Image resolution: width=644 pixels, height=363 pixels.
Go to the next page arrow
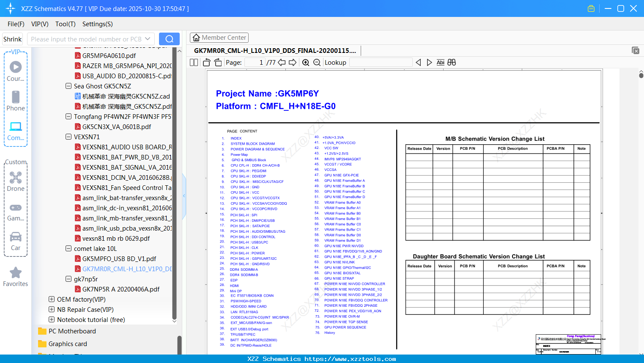pyautogui.click(x=293, y=62)
